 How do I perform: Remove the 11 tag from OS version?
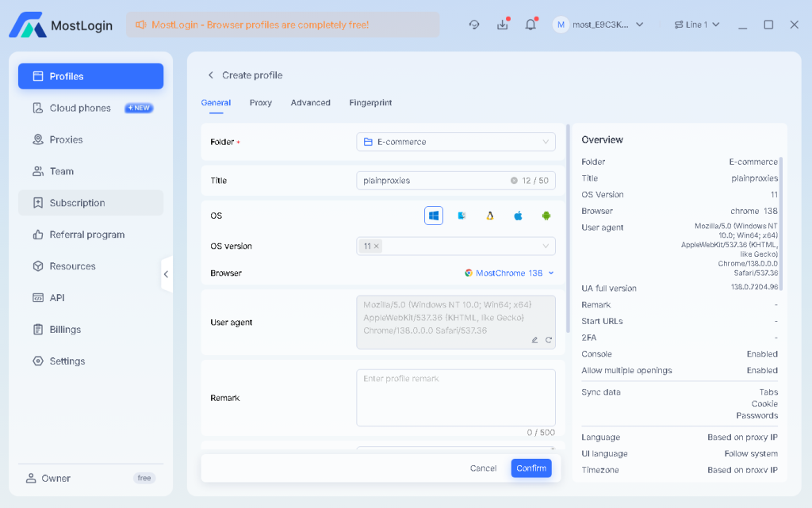(376, 246)
